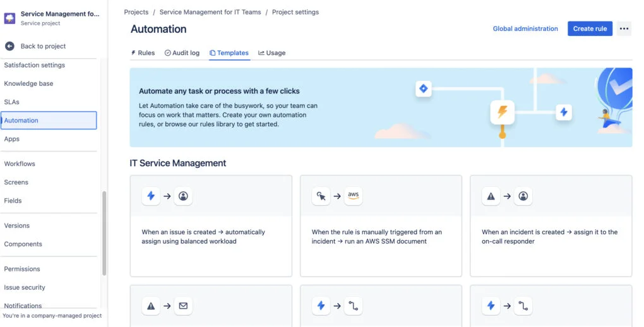Select the Templates tab
The image size is (644, 327).
click(229, 52)
